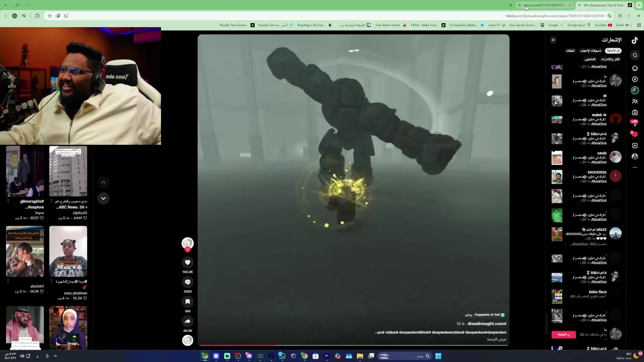Viewport: 644px width, 362px height.
Task: Open the 'Royalty Free Sound' bookmark
Action: click(x=236, y=25)
